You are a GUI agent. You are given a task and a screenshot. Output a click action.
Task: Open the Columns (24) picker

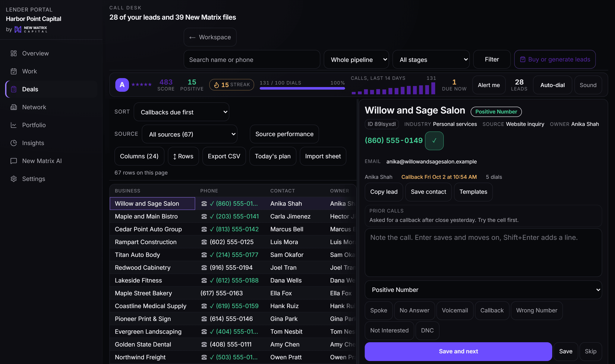click(139, 156)
